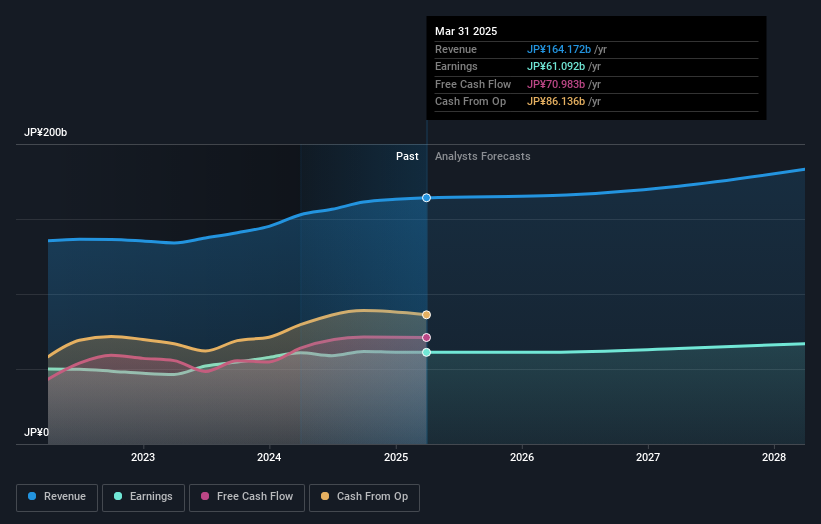
Task: Click the blue Revenue data point marker
Action: pos(426,197)
